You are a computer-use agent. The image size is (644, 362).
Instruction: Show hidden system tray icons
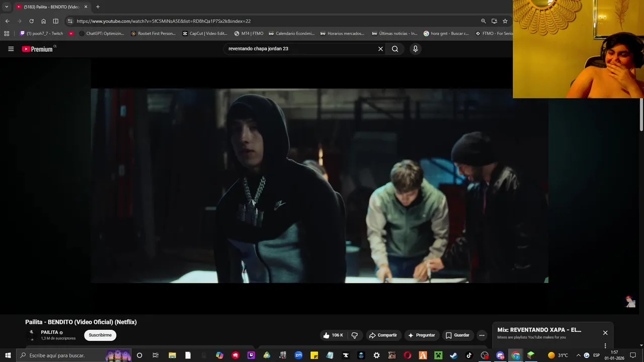click(578, 355)
